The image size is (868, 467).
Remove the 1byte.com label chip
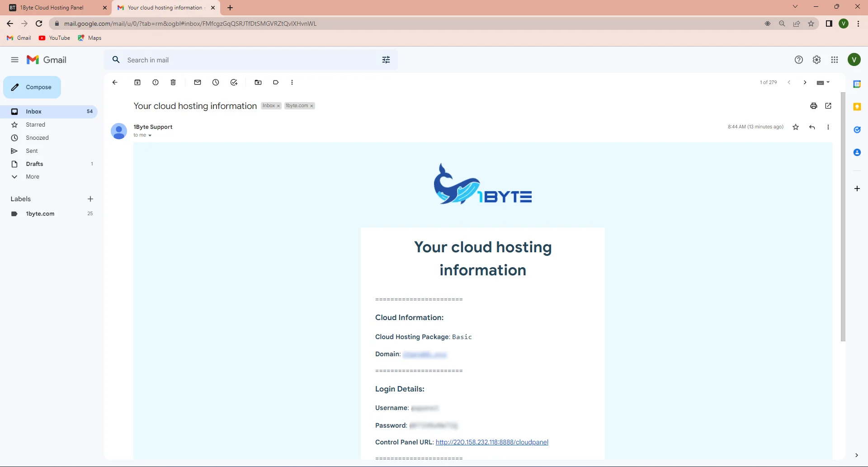click(312, 105)
